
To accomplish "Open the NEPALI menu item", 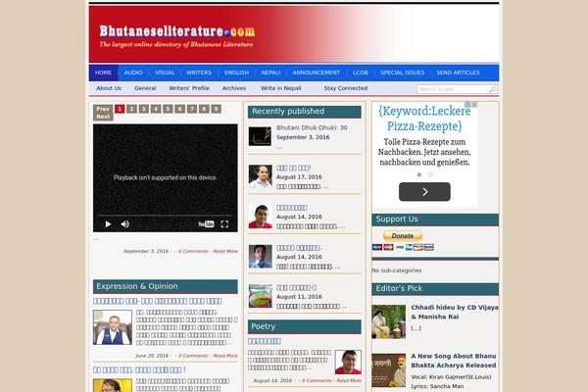I will click(270, 73).
